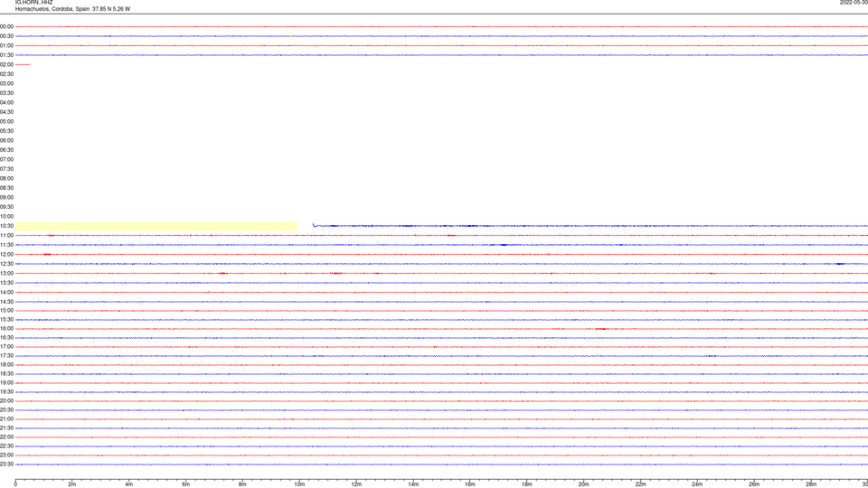Select the 16:00 time label
The image size is (868, 488).
(6, 329)
